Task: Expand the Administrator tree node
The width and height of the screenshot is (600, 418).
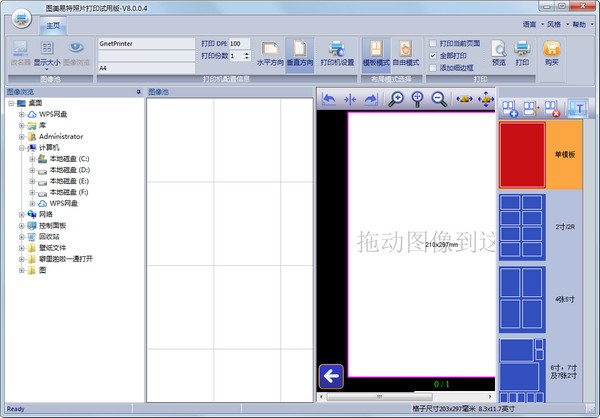Action: pyautogui.click(x=21, y=136)
